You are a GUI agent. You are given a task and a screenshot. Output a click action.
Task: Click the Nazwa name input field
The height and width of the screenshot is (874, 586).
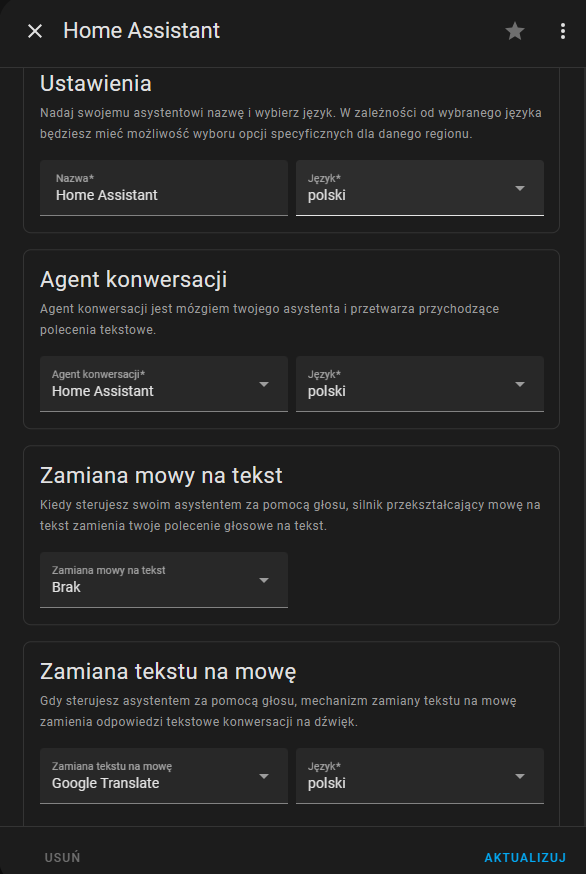click(x=164, y=188)
